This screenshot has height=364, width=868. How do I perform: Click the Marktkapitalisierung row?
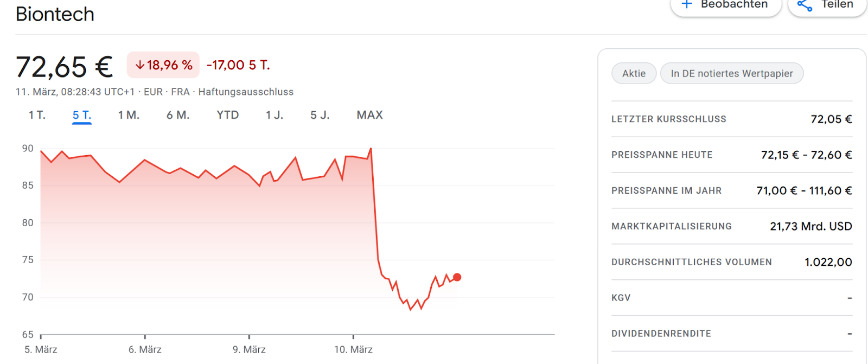pos(731,226)
